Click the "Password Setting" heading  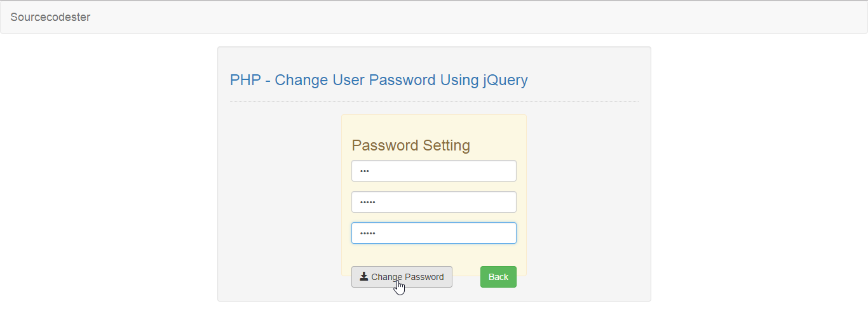click(x=410, y=145)
